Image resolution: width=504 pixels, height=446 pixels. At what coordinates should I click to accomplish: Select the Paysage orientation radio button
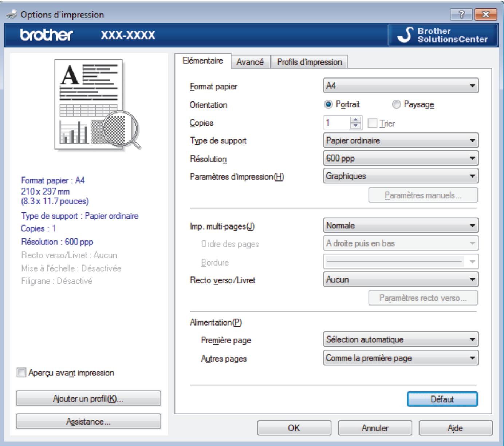pos(396,104)
